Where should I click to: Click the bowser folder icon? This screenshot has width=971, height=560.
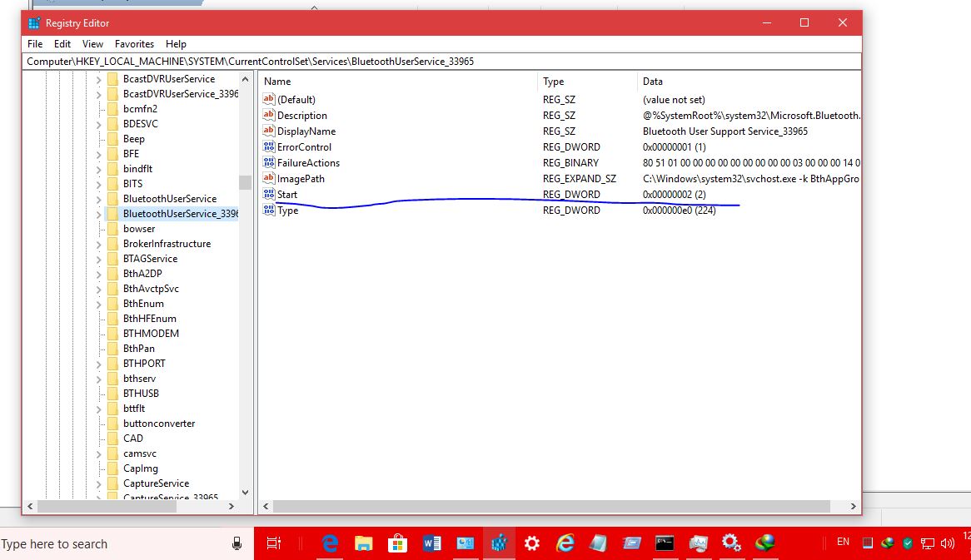point(112,228)
